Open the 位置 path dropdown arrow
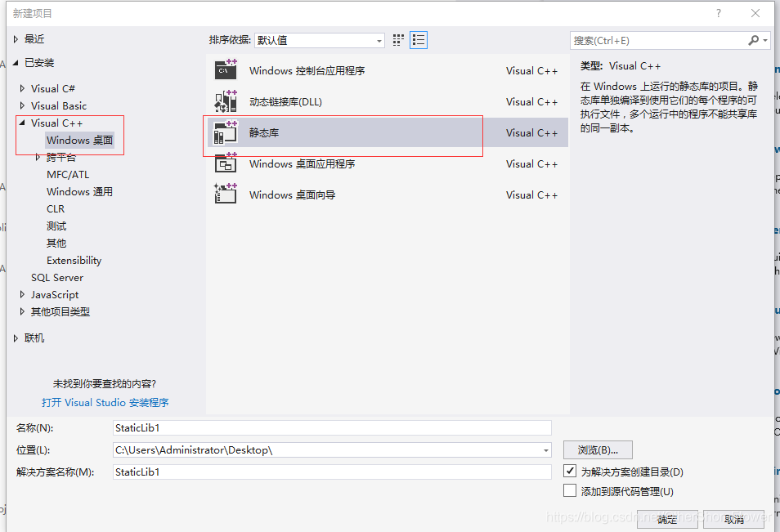Screen dimensions: 780x532 click(545, 450)
